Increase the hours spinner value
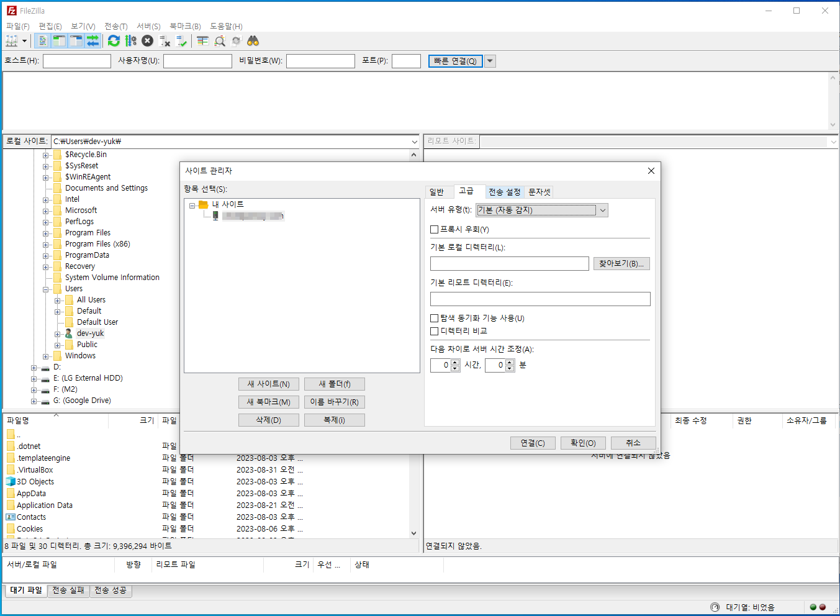 (x=455, y=362)
